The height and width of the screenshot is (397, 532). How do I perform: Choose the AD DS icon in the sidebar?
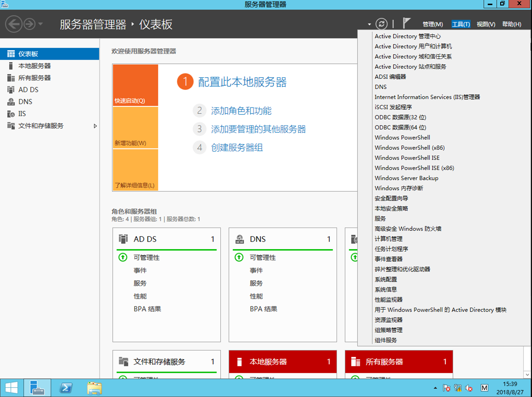tap(11, 90)
